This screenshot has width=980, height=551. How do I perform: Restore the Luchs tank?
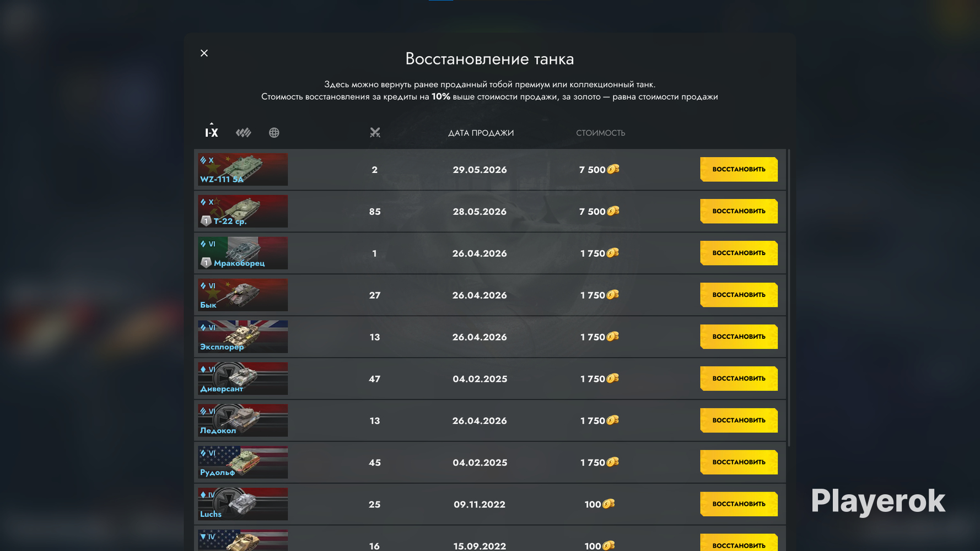(x=739, y=504)
